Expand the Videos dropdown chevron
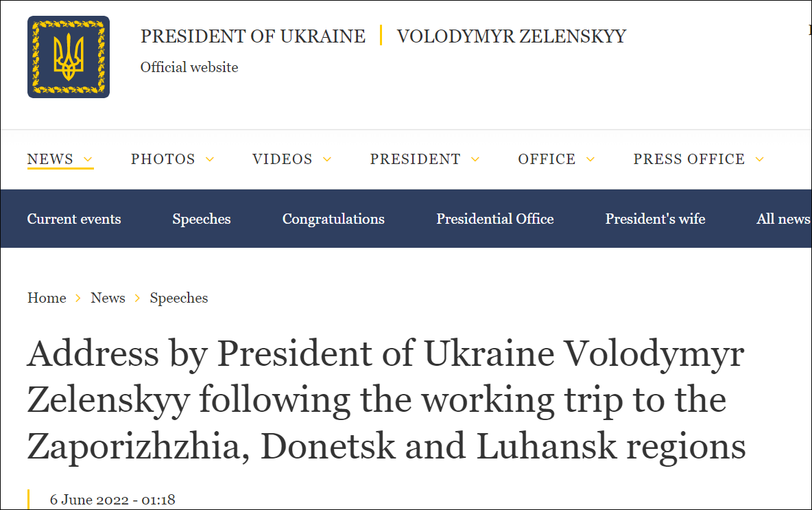Screen dimensions: 812x510 [x=327, y=159]
